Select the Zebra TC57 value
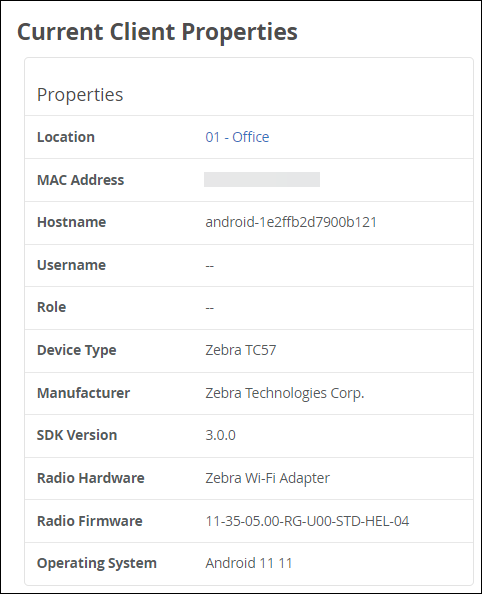Screen dimensions: 482x594 (x=241, y=350)
